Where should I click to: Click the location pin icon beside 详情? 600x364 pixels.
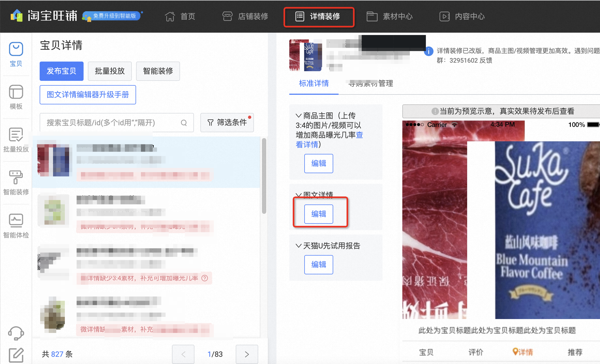[515, 351]
